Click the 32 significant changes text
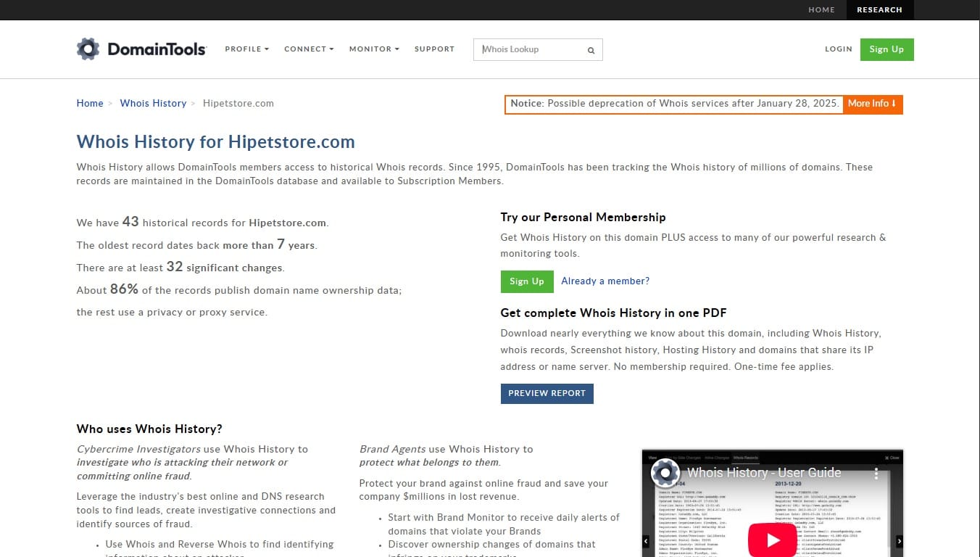Image resolution: width=980 pixels, height=557 pixels. [x=180, y=267]
